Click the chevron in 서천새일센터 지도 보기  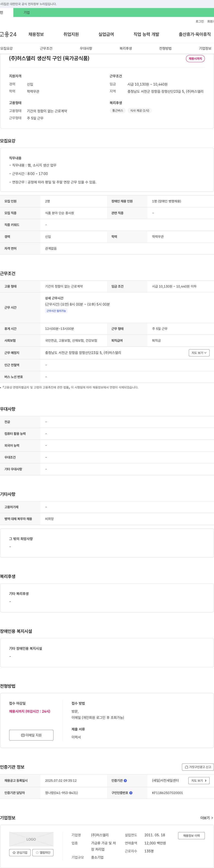[206, 781]
